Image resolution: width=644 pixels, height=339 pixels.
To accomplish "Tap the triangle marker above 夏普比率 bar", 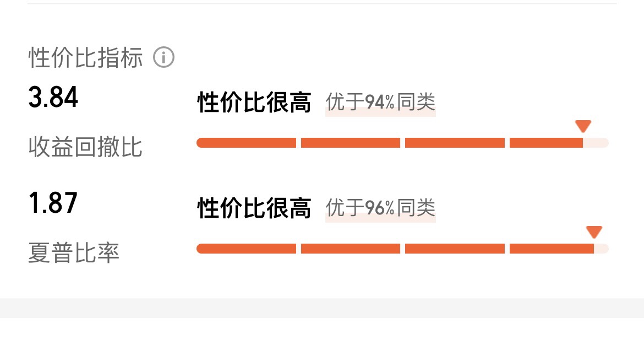I will tap(594, 232).
